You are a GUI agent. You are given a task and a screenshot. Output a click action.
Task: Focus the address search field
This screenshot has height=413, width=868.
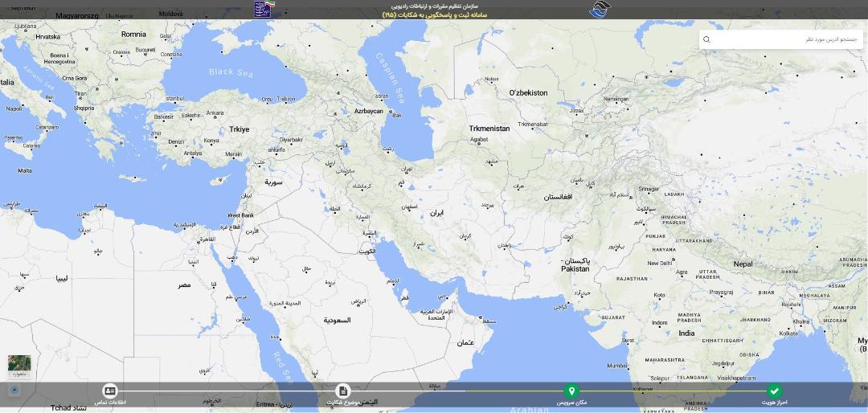coord(780,39)
